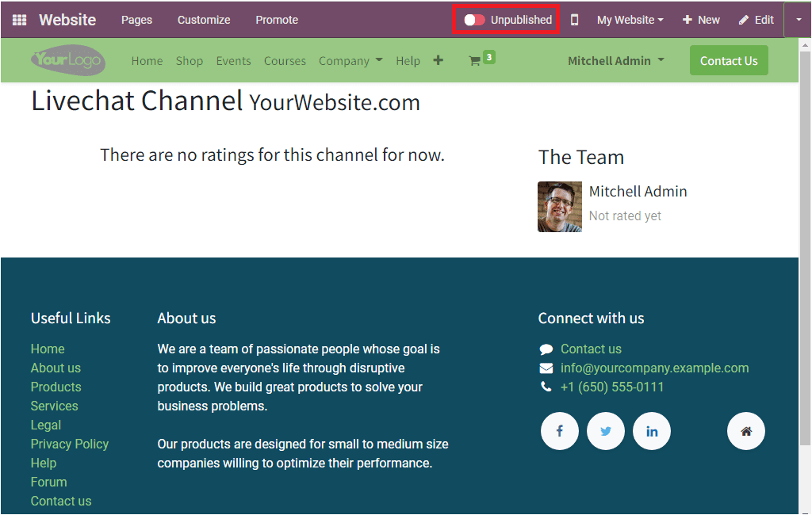Image resolution: width=812 pixels, height=515 pixels.
Task: Open the Promote menu
Action: coord(277,20)
